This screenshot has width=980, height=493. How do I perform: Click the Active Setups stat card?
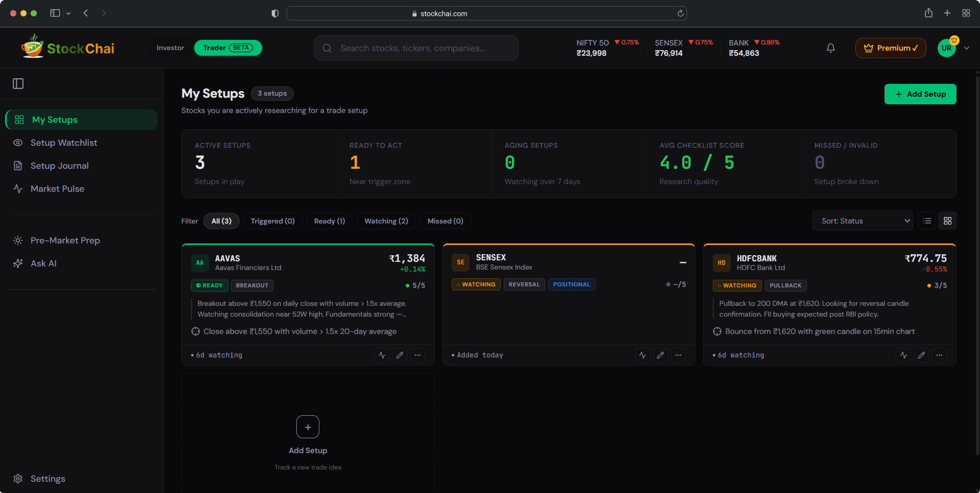[259, 164]
